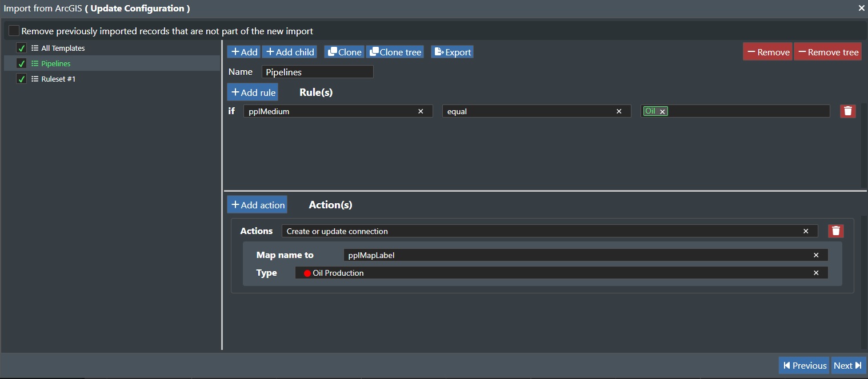Export the configuration
The width and height of the screenshot is (868, 379).
coord(452,52)
